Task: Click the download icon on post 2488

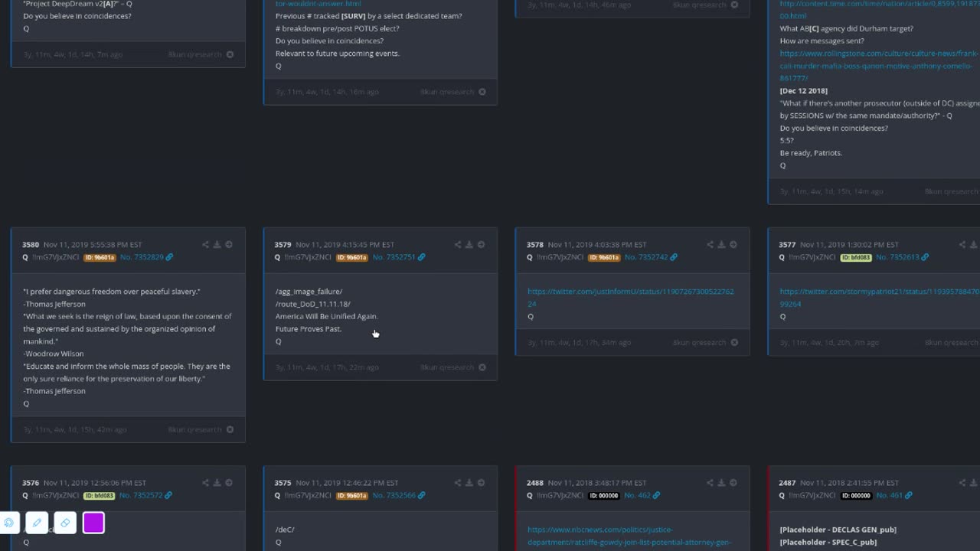Action: point(721,483)
